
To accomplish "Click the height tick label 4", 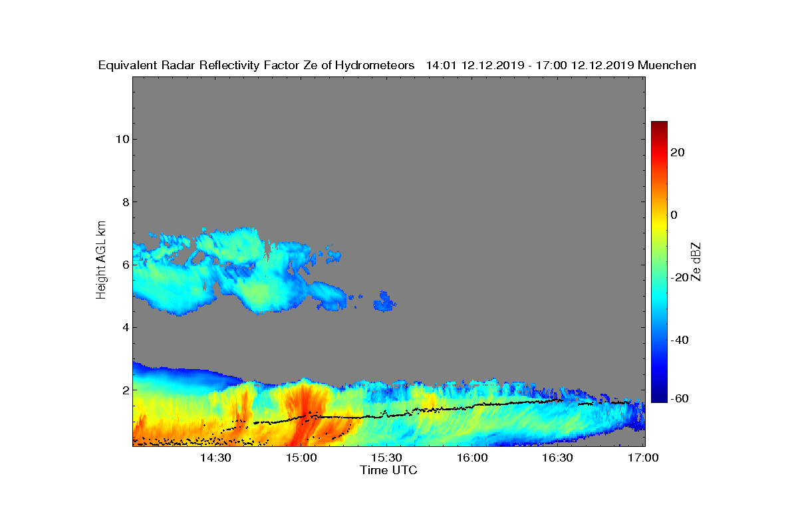I will tap(124, 327).
